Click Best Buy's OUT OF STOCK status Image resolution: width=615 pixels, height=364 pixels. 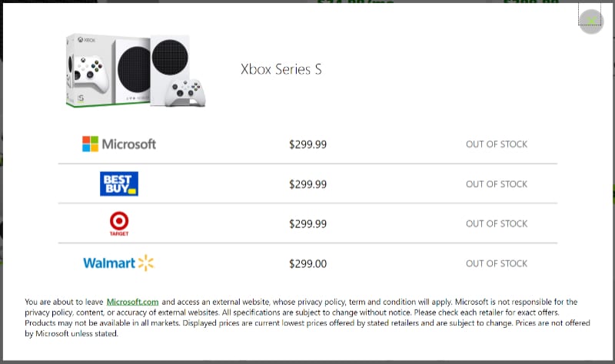pos(497,184)
